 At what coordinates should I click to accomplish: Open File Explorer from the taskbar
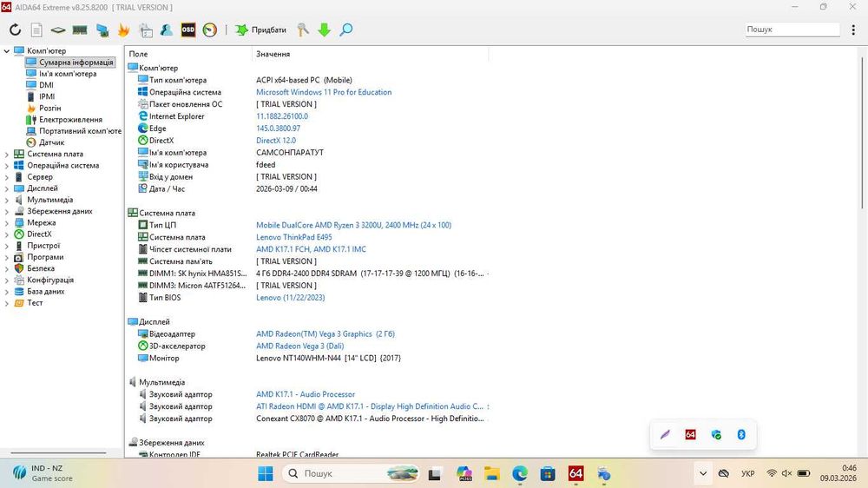tap(491, 473)
